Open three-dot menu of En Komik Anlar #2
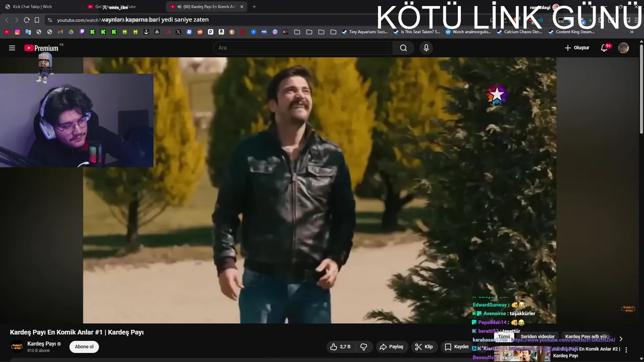The width and height of the screenshot is (644, 362). pos(626,349)
